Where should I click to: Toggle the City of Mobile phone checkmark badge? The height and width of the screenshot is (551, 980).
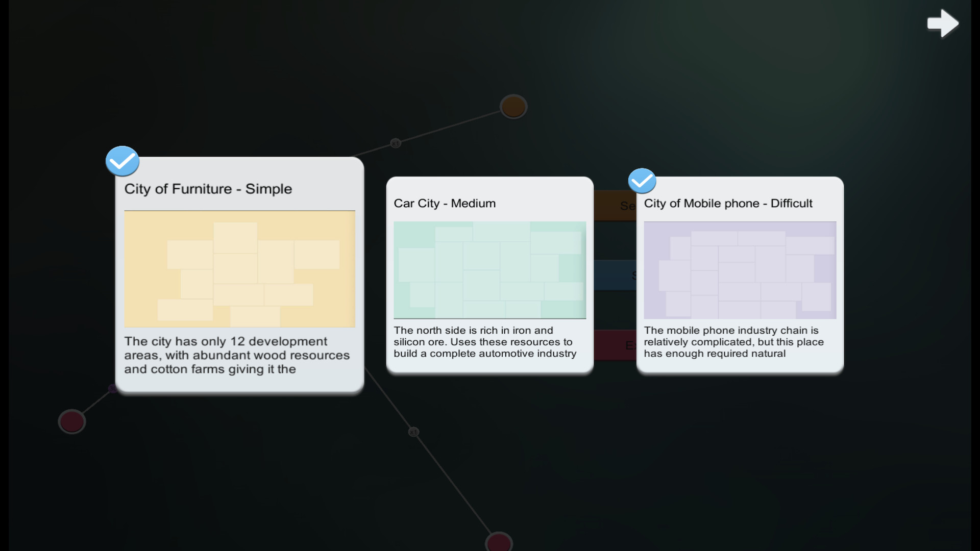tap(642, 181)
